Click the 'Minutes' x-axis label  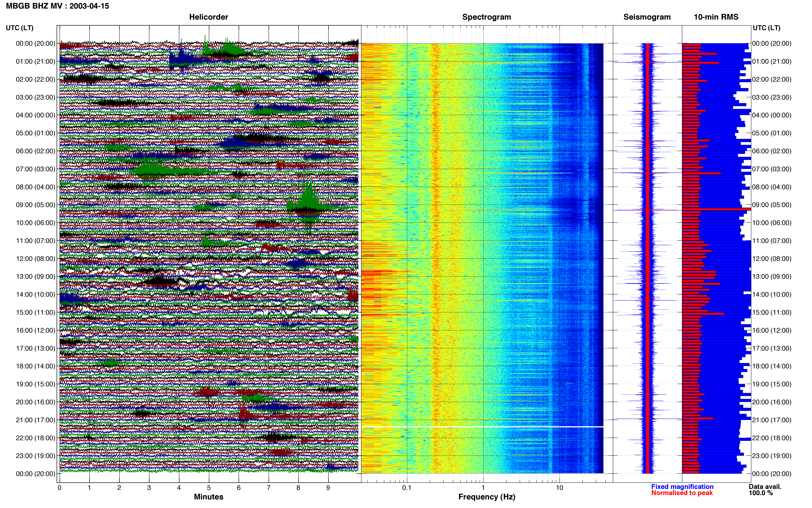click(209, 497)
